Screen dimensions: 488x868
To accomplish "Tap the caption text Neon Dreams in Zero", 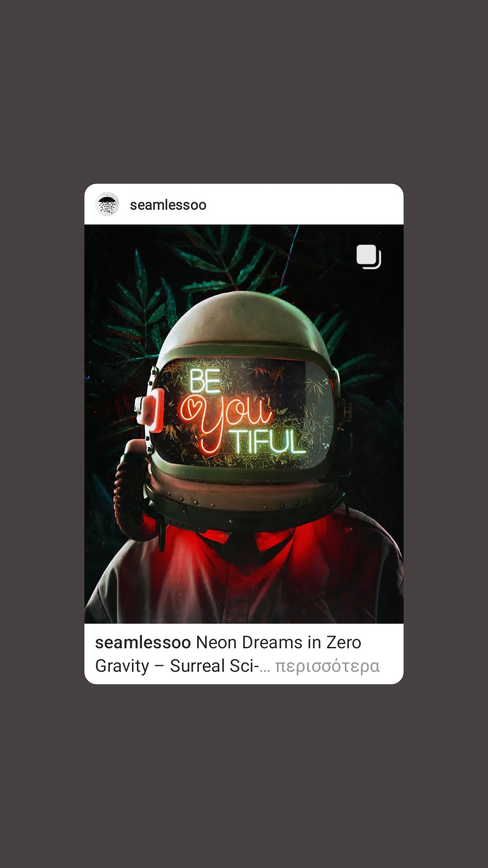I will (278, 642).
